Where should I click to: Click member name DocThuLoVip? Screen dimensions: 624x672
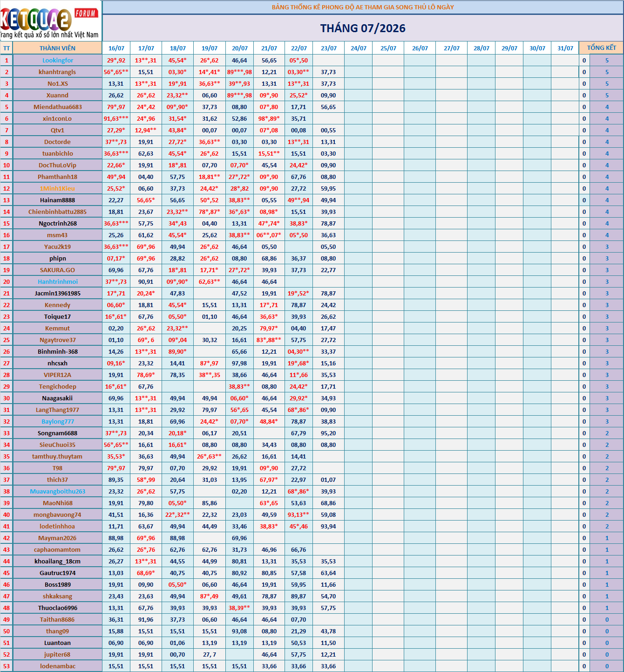[58, 165]
